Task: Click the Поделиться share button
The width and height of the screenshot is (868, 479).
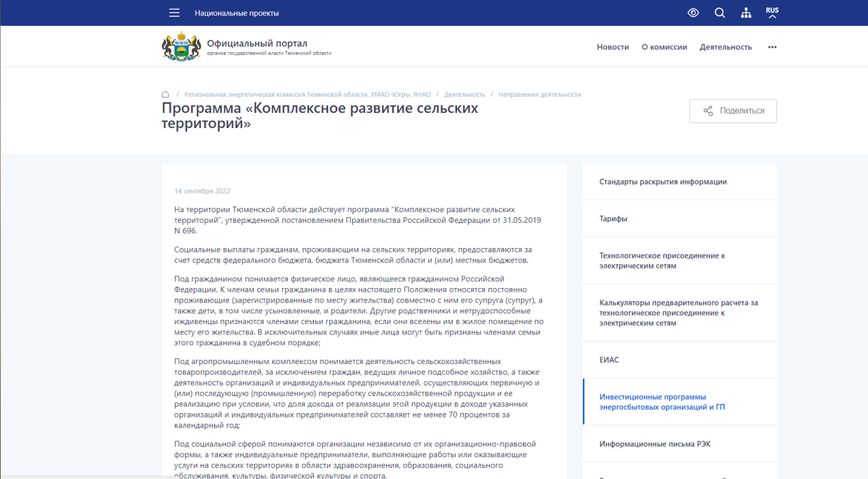Action: click(733, 111)
